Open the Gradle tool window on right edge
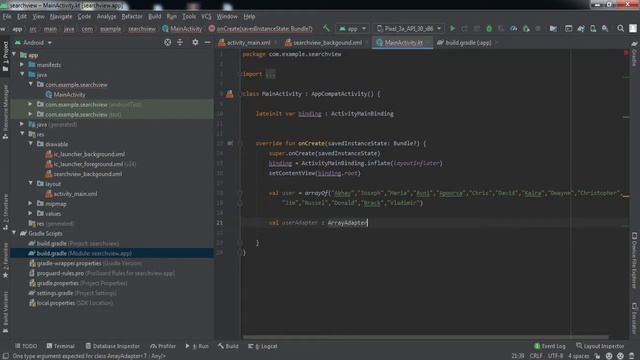The height and width of the screenshot is (360, 640). point(634,53)
